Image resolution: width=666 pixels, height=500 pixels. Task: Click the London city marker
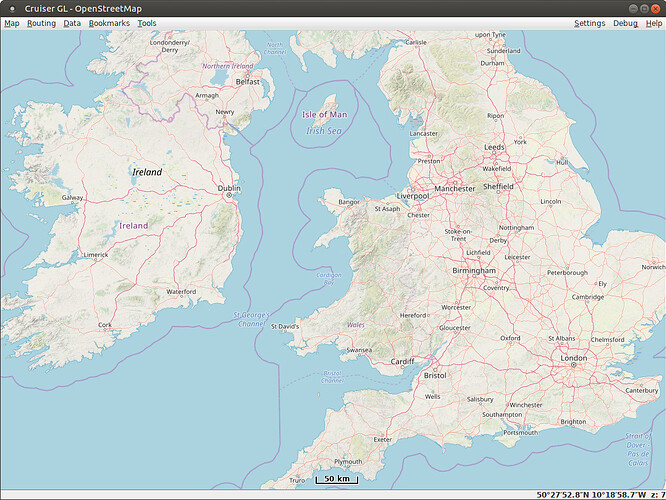pyautogui.click(x=573, y=365)
